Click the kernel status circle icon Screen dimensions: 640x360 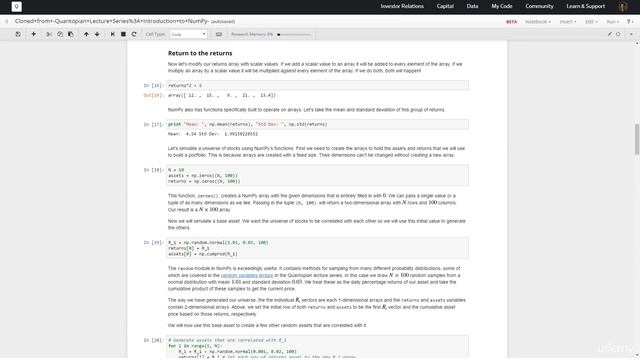618,34
